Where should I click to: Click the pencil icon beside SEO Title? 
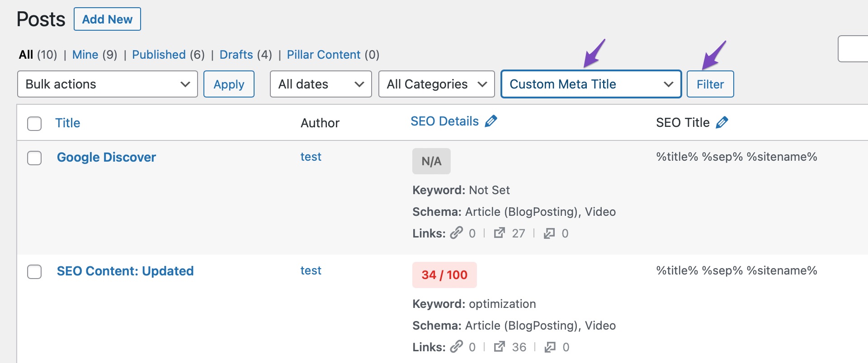(x=722, y=122)
